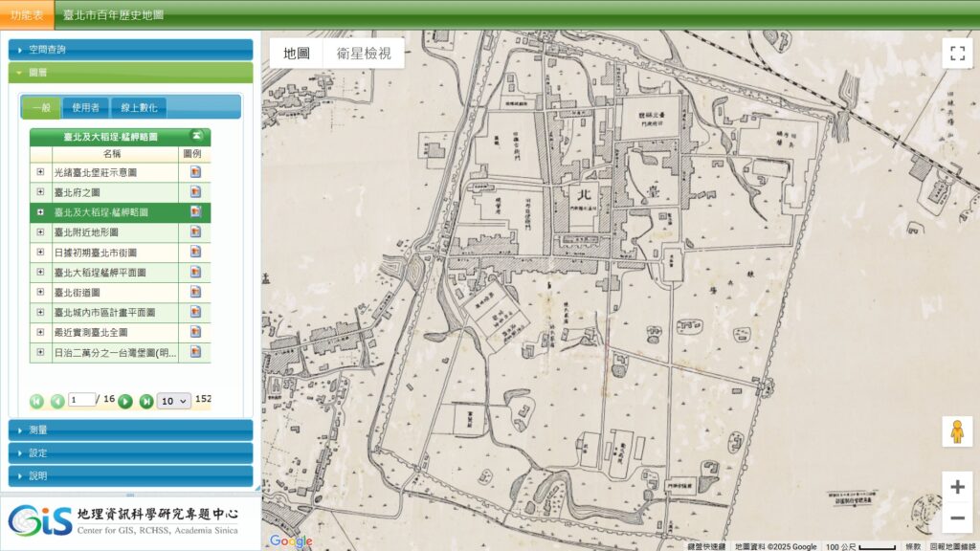This screenshot has width=980, height=551.
Task: Click the 臺北市百年歷史地圖 title
Action: pos(113,15)
